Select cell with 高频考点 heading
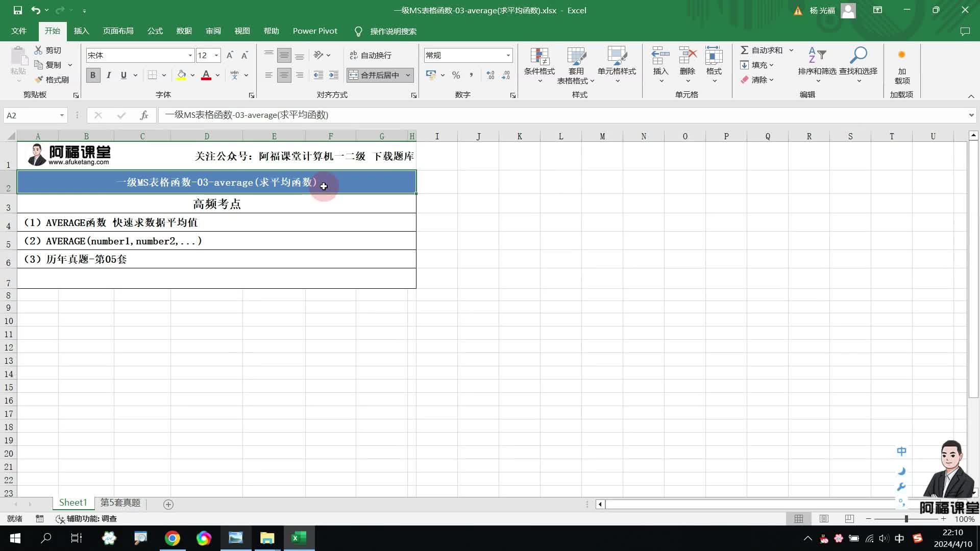This screenshot has width=980, height=551. pyautogui.click(x=216, y=204)
